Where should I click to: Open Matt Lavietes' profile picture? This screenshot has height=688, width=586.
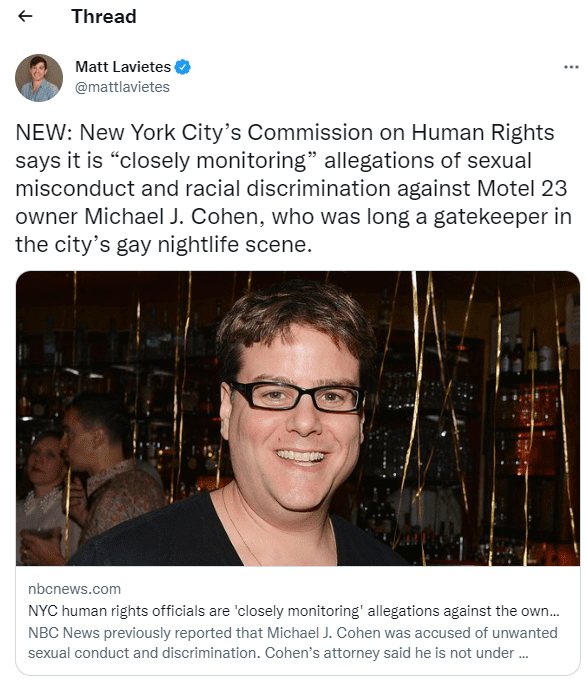39,78
